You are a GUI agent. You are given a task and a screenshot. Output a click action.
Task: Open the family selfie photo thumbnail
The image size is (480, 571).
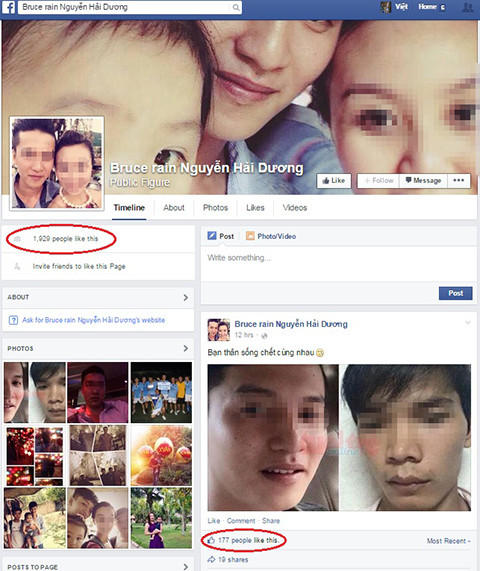pyautogui.click(x=97, y=518)
